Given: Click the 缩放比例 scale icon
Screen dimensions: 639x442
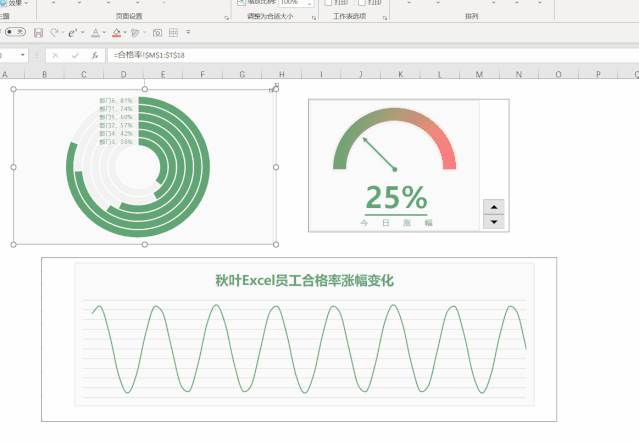Looking at the screenshot, I should (x=241, y=2).
